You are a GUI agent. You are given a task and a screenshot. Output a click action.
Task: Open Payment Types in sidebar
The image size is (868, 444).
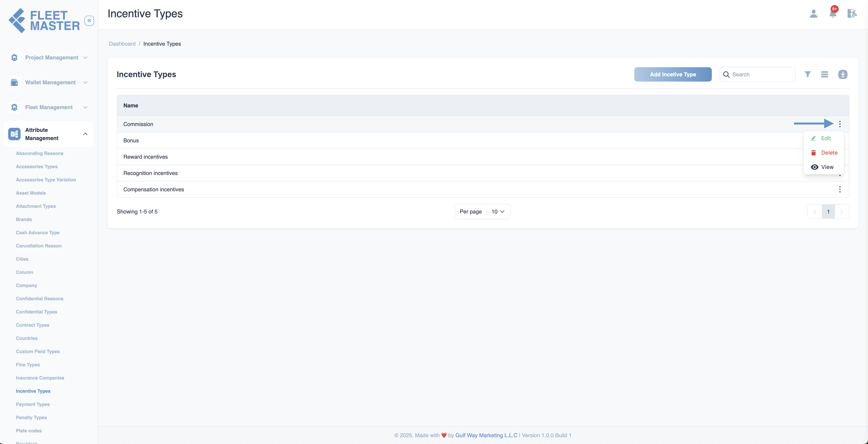click(x=33, y=404)
